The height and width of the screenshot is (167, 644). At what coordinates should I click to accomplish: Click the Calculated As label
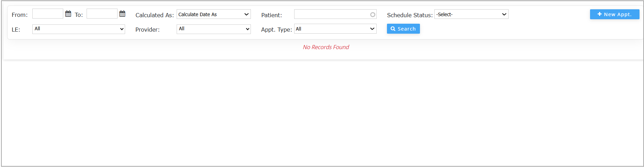pos(155,15)
